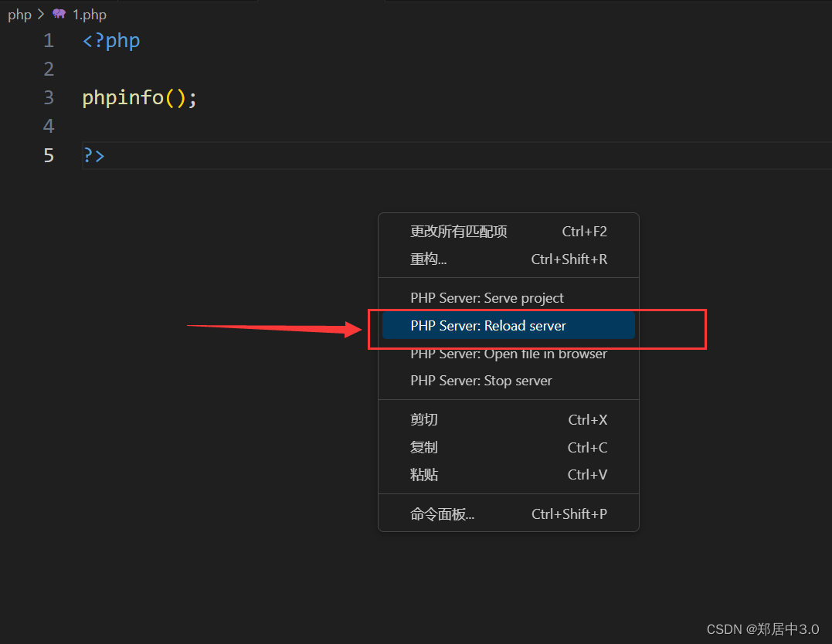Image resolution: width=832 pixels, height=644 pixels.
Task: Choose the "复制" copy command
Action: [x=423, y=447]
